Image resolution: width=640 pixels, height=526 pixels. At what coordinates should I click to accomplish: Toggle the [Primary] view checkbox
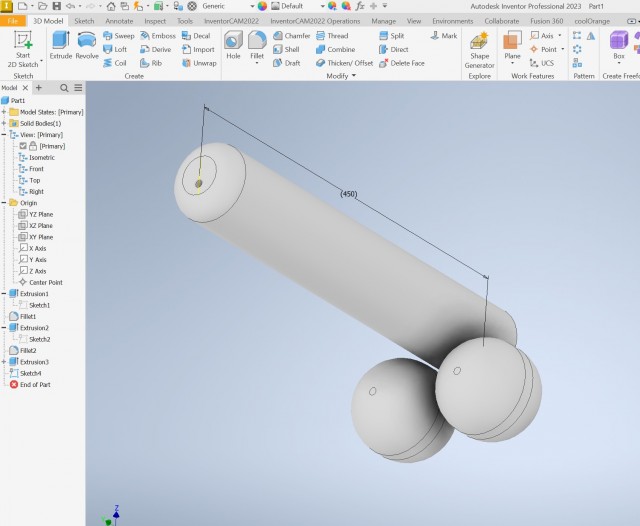point(23,146)
